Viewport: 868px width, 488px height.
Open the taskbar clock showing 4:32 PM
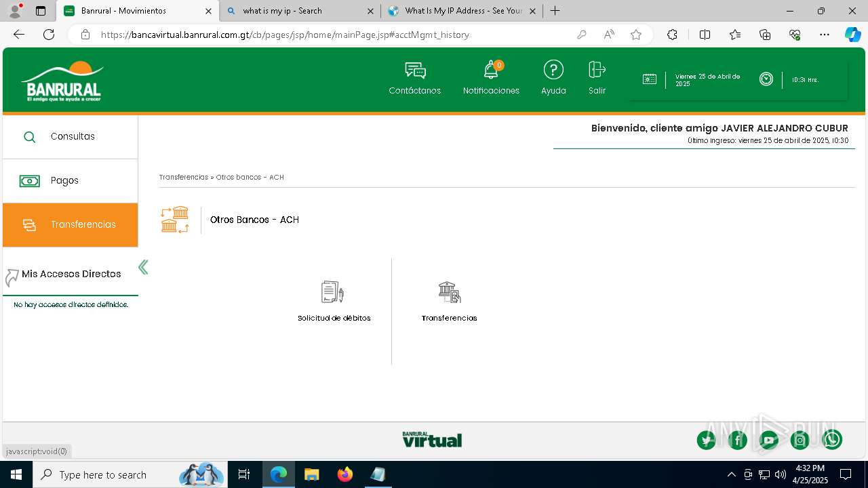click(x=810, y=474)
